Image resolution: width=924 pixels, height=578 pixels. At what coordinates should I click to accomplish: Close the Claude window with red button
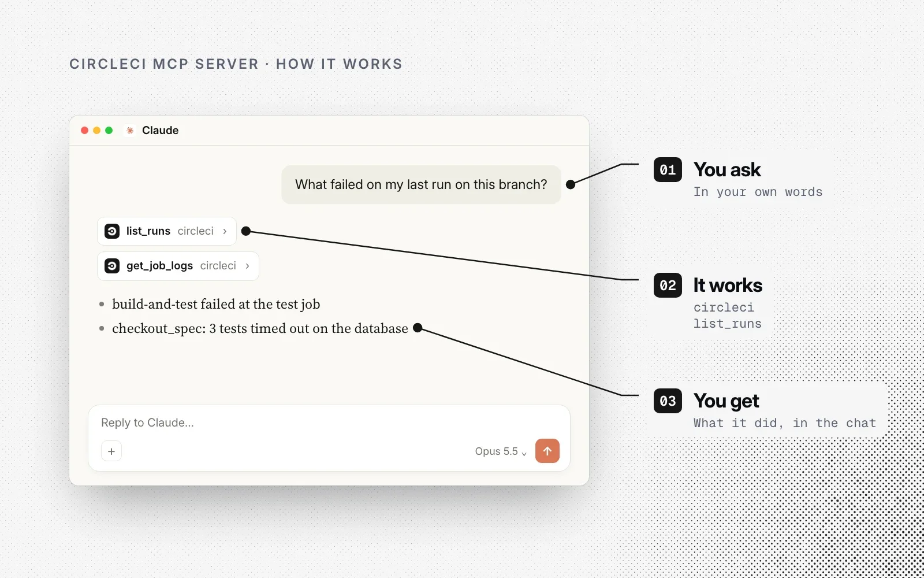click(84, 131)
